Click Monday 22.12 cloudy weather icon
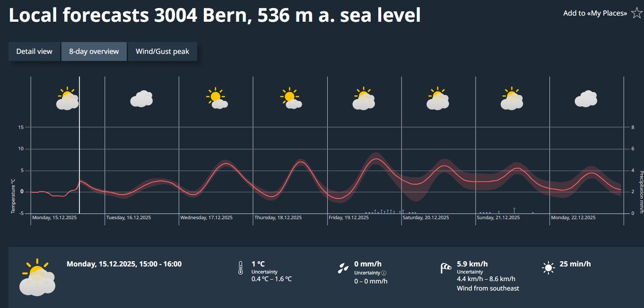This screenshot has height=308, width=644. coord(586,99)
